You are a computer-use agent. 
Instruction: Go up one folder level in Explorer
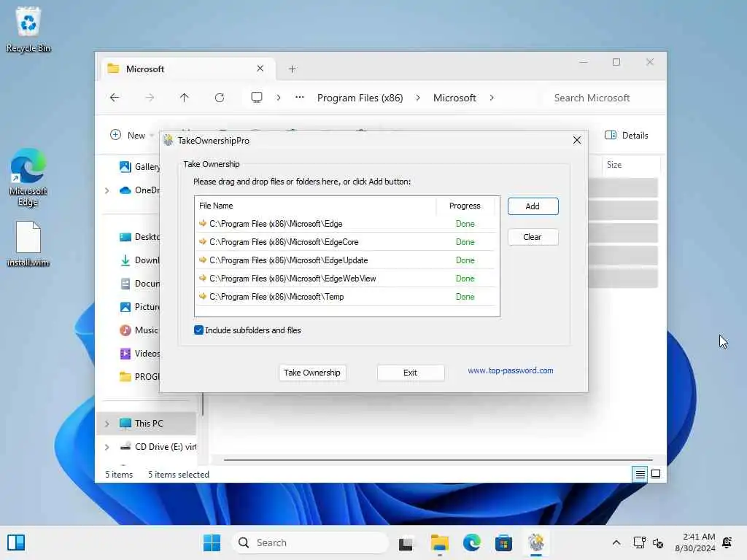pos(185,98)
